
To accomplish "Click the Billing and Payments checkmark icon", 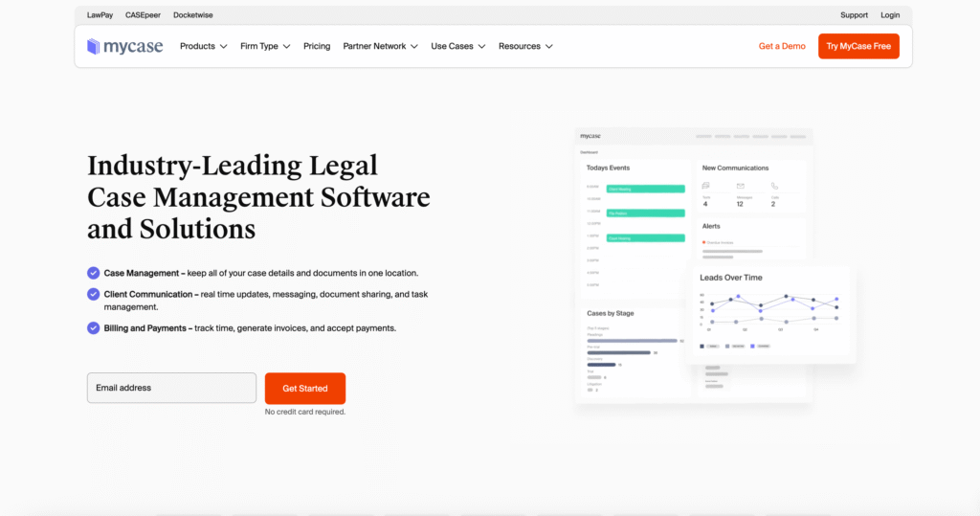I will pyautogui.click(x=93, y=327).
